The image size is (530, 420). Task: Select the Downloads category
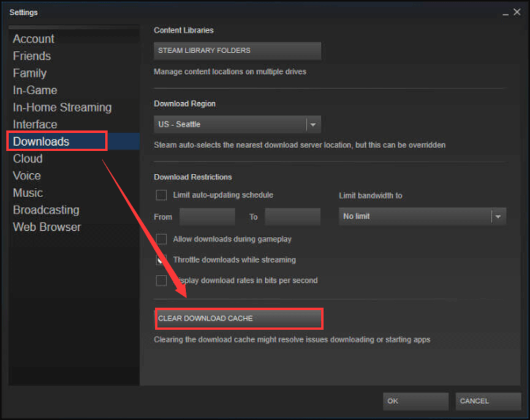74,141
